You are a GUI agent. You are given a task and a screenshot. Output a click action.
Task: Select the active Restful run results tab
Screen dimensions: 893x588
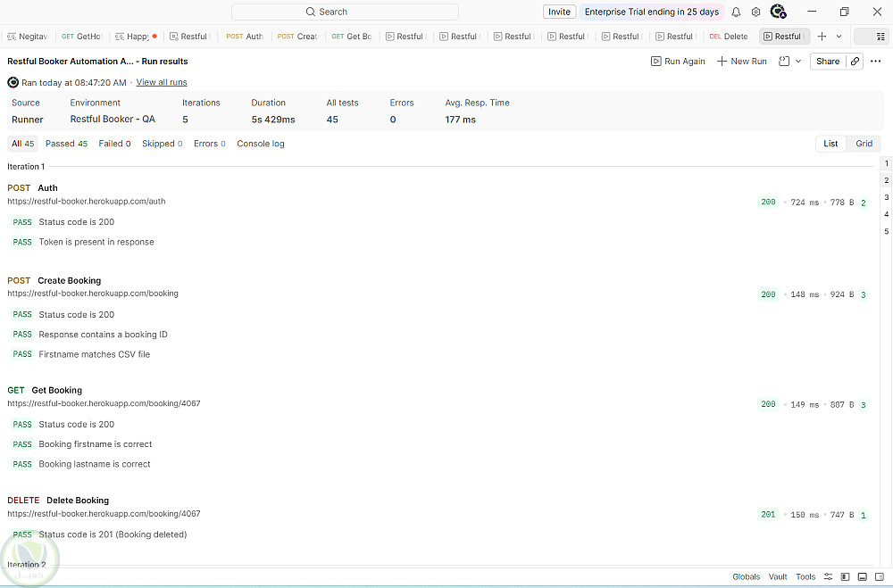pos(784,37)
